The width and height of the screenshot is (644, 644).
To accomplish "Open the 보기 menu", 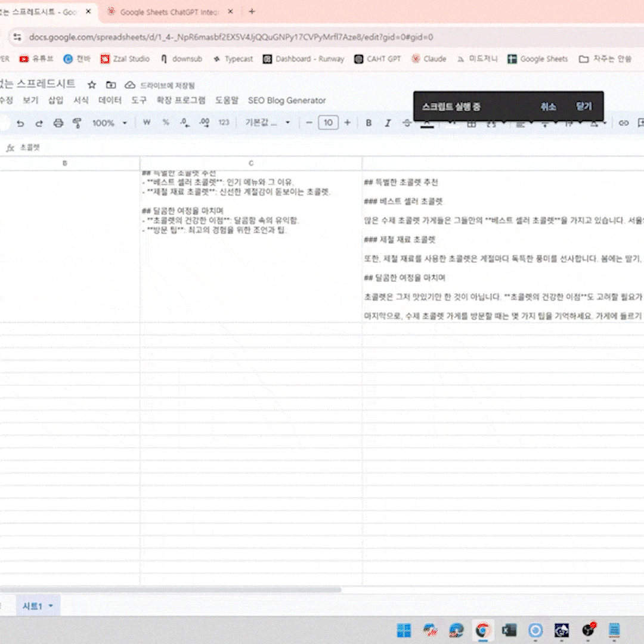I will tap(30, 100).
